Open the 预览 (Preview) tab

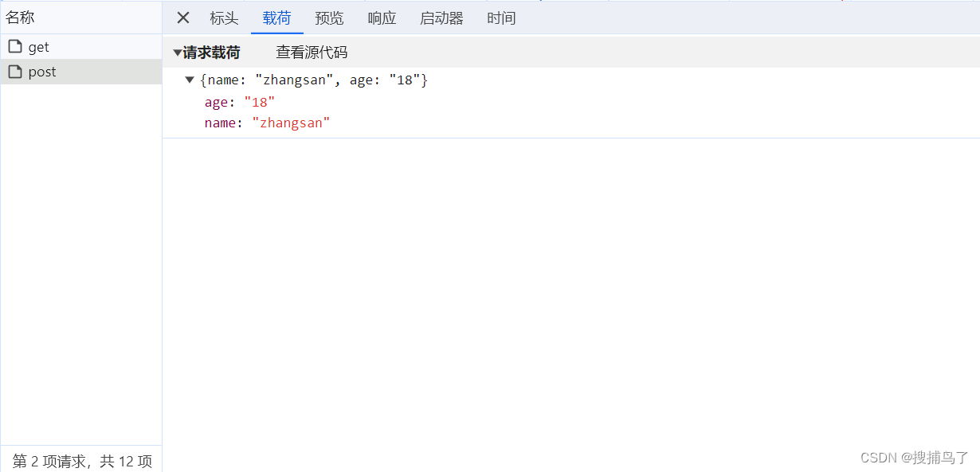click(x=329, y=18)
